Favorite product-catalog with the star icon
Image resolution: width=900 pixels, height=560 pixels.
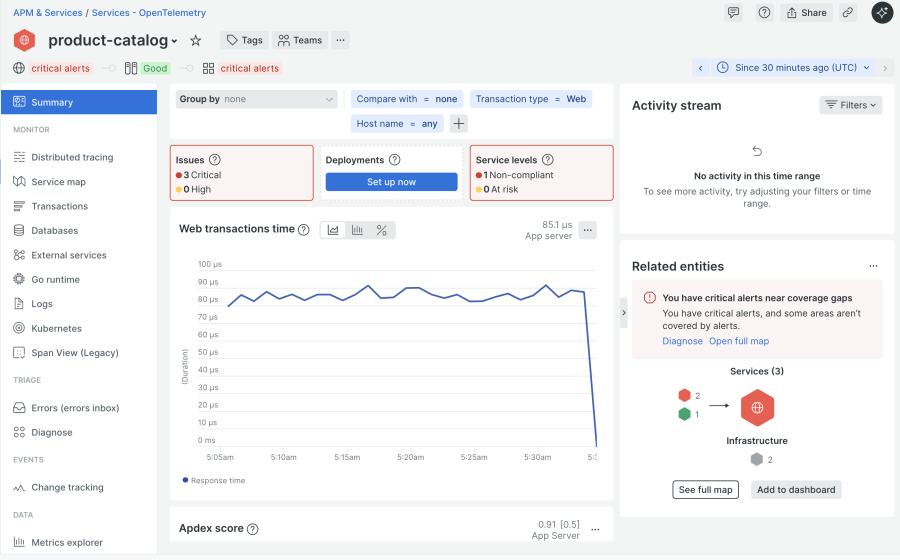[x=196, y=40]
